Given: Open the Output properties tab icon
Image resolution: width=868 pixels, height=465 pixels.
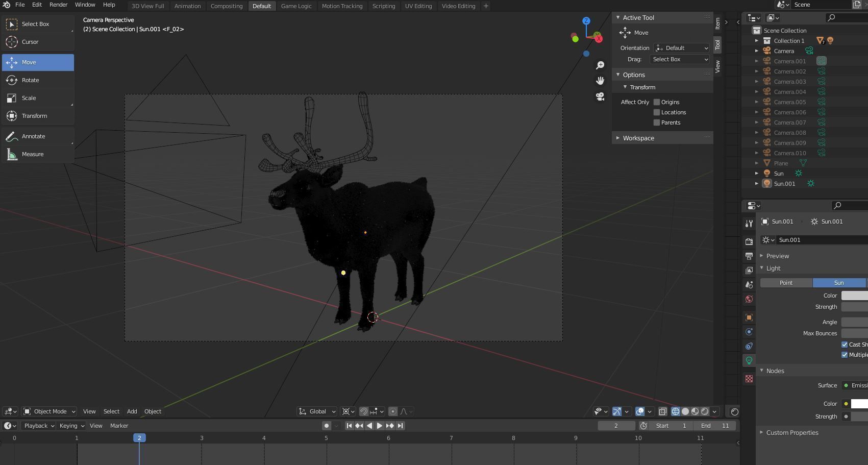Looking at the screenshot, I should coord(749,256).
